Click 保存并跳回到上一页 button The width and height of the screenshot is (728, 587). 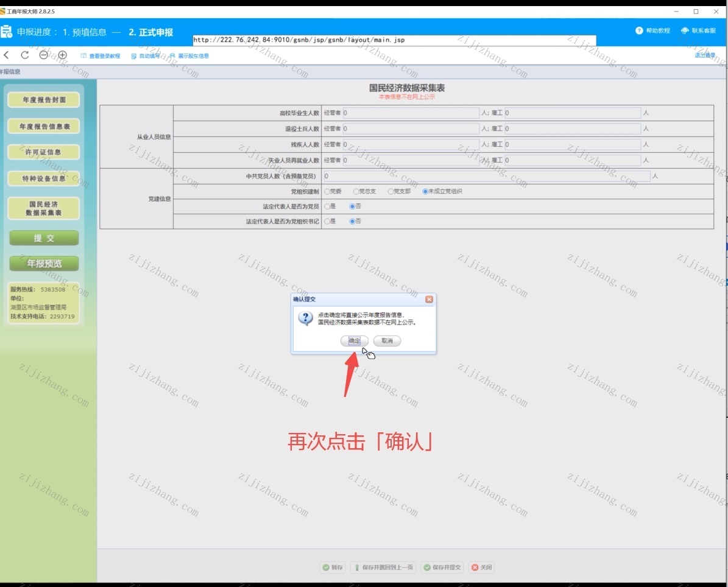point(384,568)
